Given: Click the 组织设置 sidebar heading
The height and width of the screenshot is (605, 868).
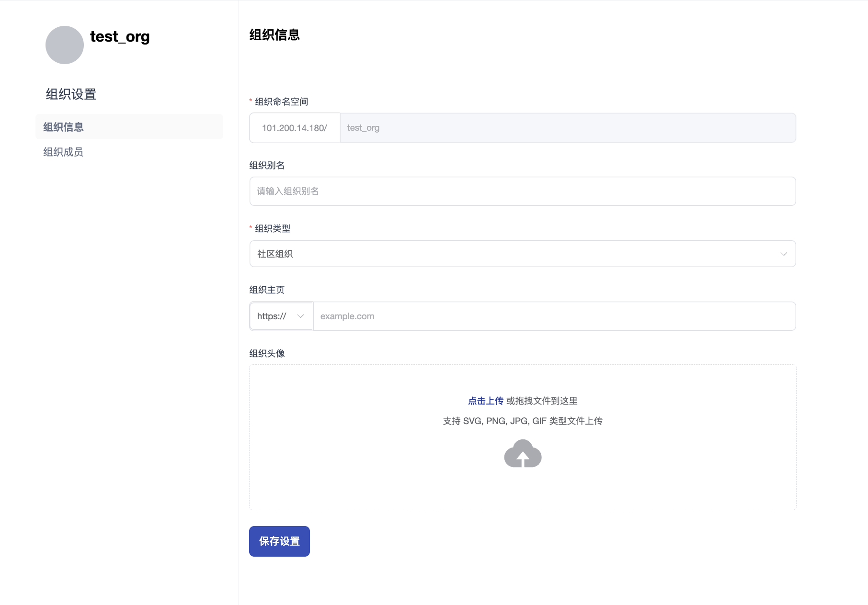Looking at the screenshot, I should [71, 94].
